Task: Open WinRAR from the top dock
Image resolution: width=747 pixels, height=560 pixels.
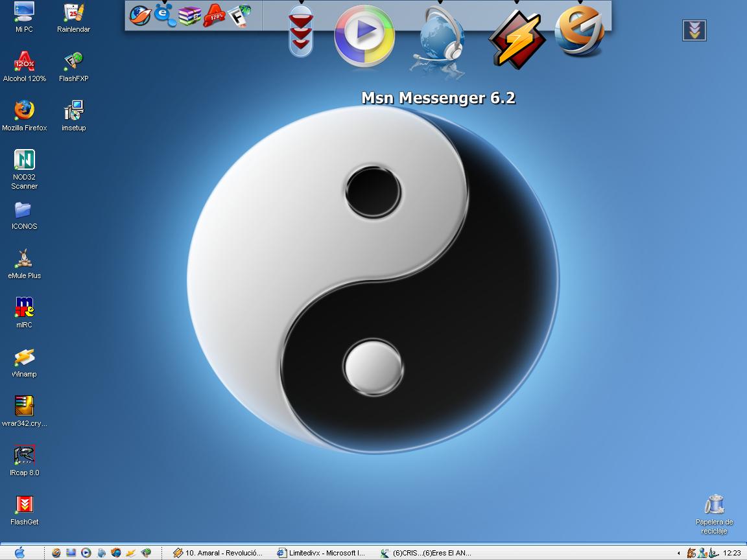Action: (189, 16)
